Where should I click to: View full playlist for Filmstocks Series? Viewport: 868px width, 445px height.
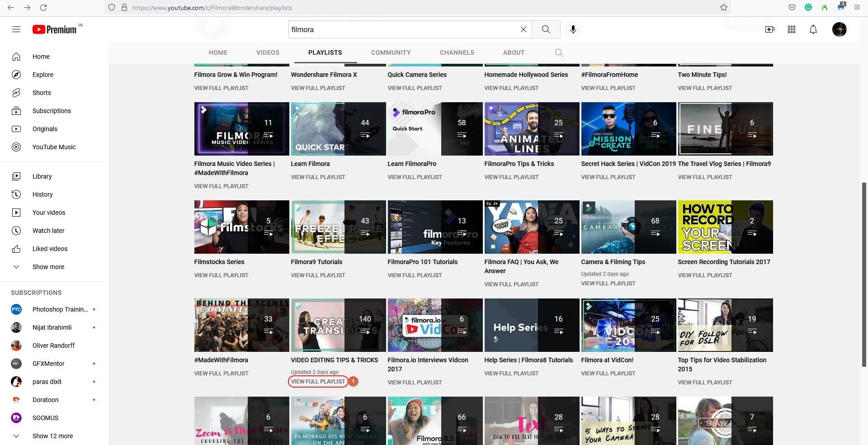click(x=221, y=275)
